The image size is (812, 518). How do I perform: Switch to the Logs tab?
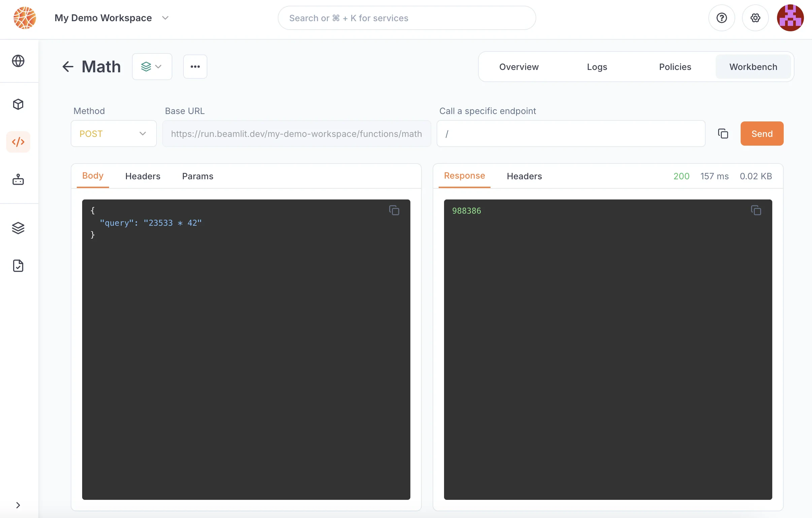point(597,67)
